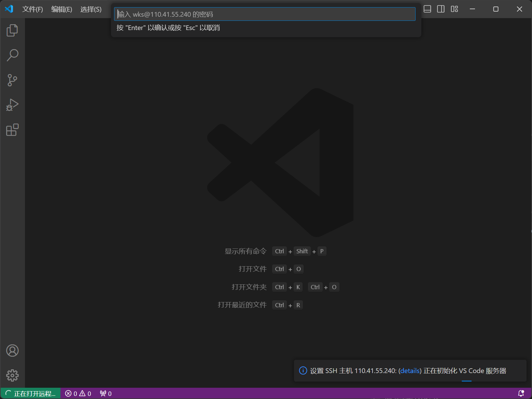Screen dimensions: 532x399
Task: Open the Run and Debug view
Action: coord(12,105)
